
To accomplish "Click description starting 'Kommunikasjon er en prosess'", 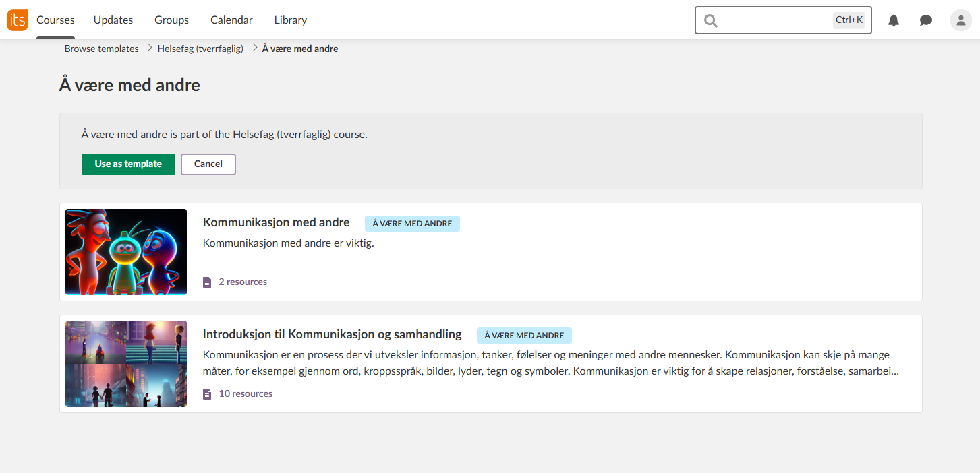I will [551, 363].
